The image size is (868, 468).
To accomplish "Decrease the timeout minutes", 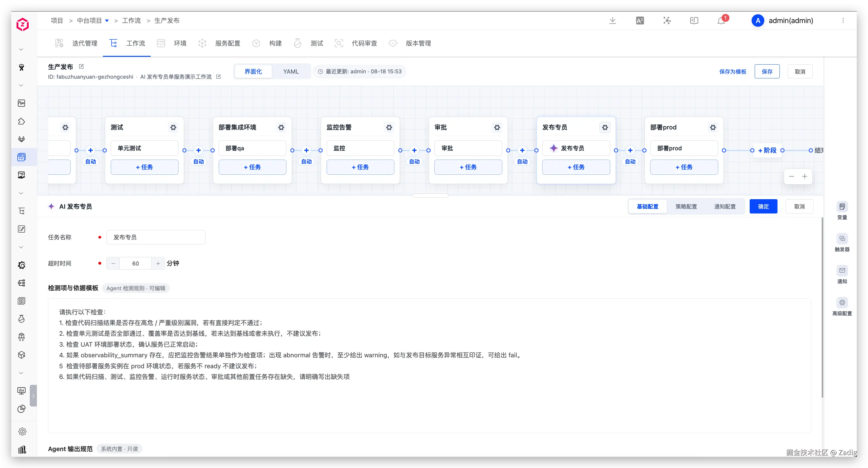I will (113, 263).
